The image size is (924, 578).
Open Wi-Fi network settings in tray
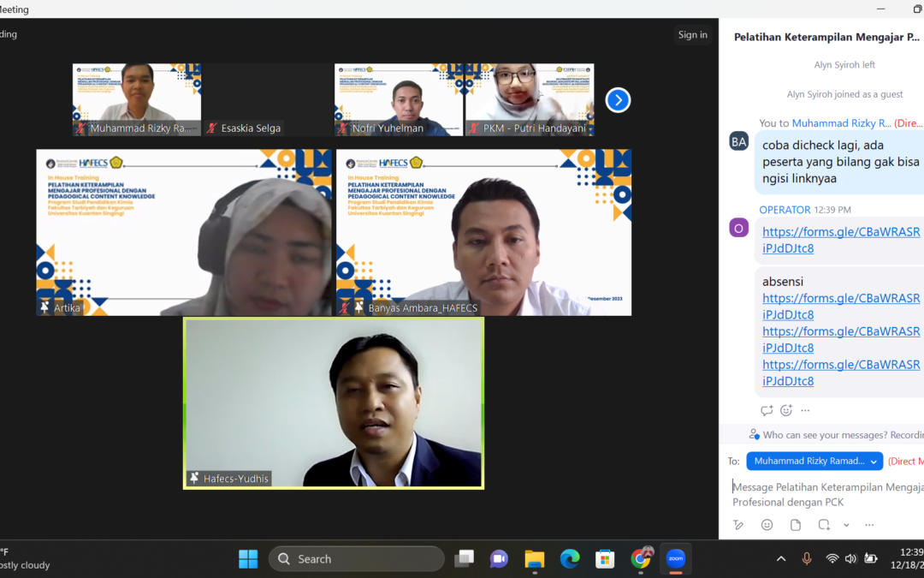click(x=832, y=558)
